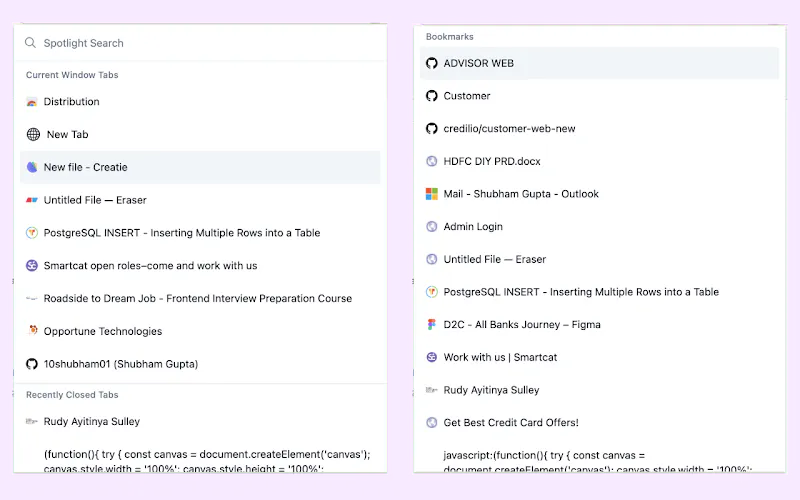Click the Creatie favicon on New file row

(x=32, y=167)
